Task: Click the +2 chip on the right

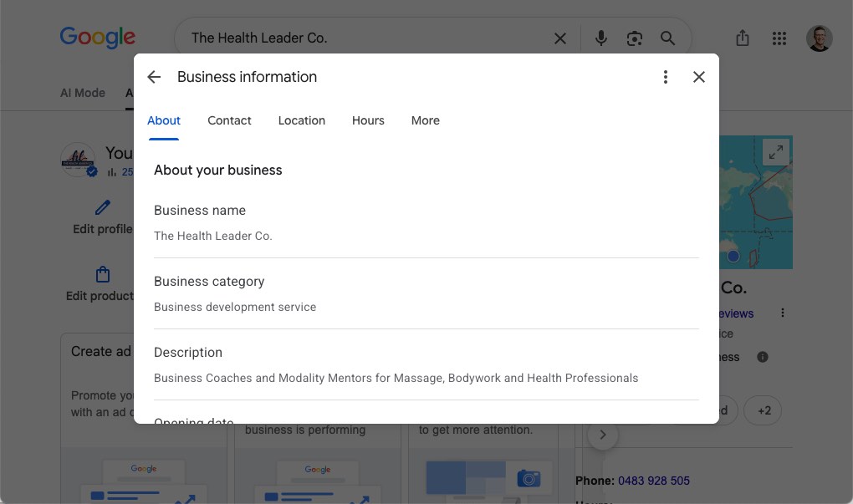Action: click(x=764, y=410)
